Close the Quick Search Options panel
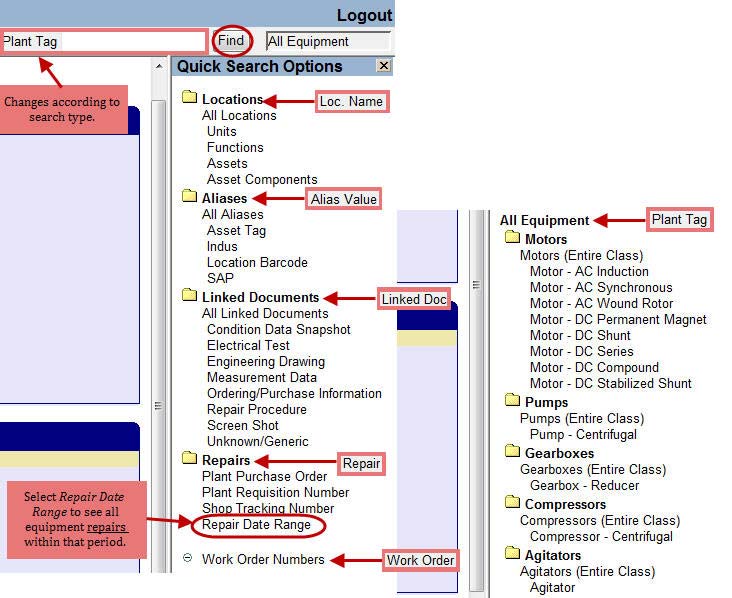This screenshot has height=598, width=732. (383, 66)
